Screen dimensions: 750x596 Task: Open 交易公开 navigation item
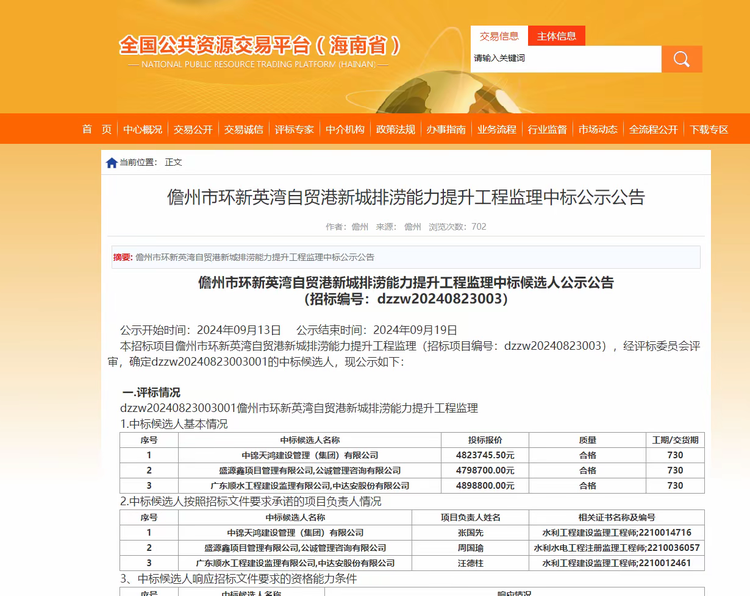(193, 129)
